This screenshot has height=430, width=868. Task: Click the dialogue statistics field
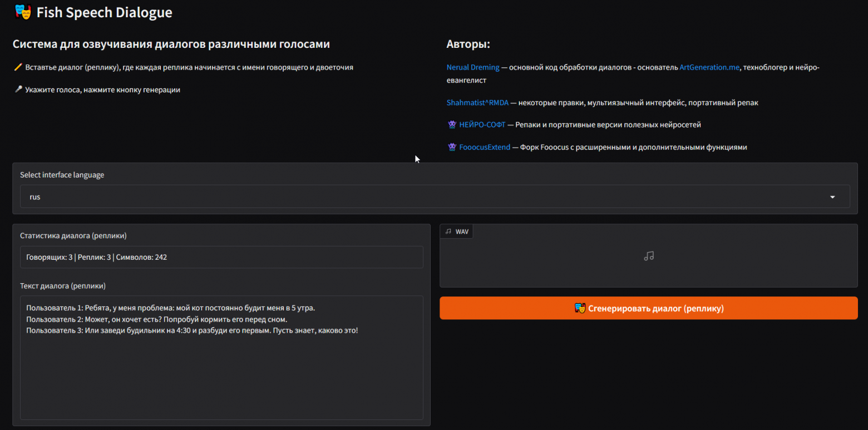[221, 258]
